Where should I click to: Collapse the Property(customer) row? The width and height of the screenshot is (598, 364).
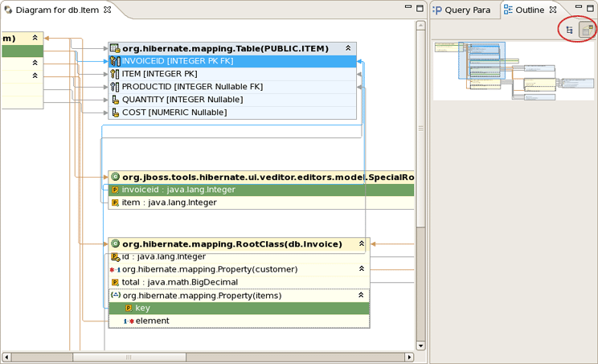click(x=362, y=269)
